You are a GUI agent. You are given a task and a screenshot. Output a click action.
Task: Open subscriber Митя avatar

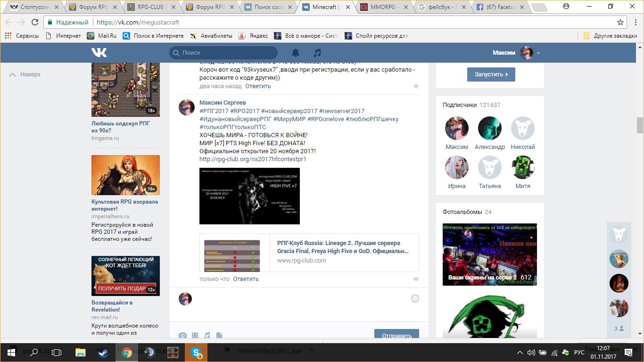(x=523, y=167)
